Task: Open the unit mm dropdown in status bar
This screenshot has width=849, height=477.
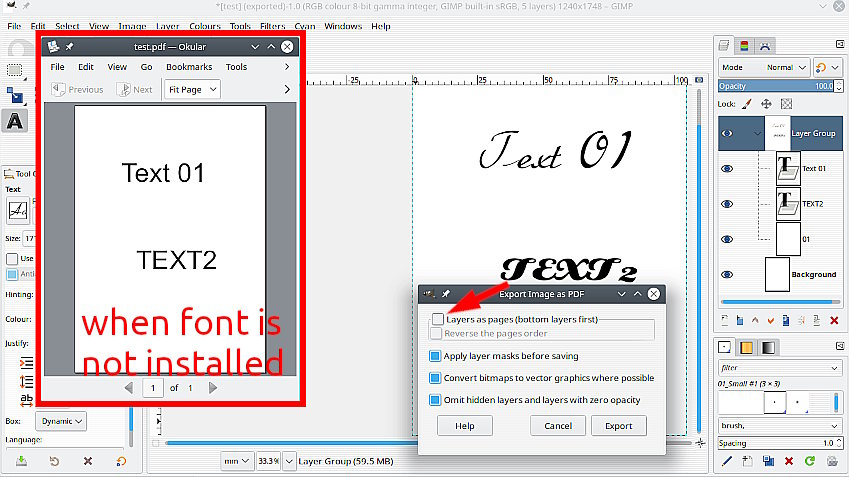Action: [x=237, y=461]
